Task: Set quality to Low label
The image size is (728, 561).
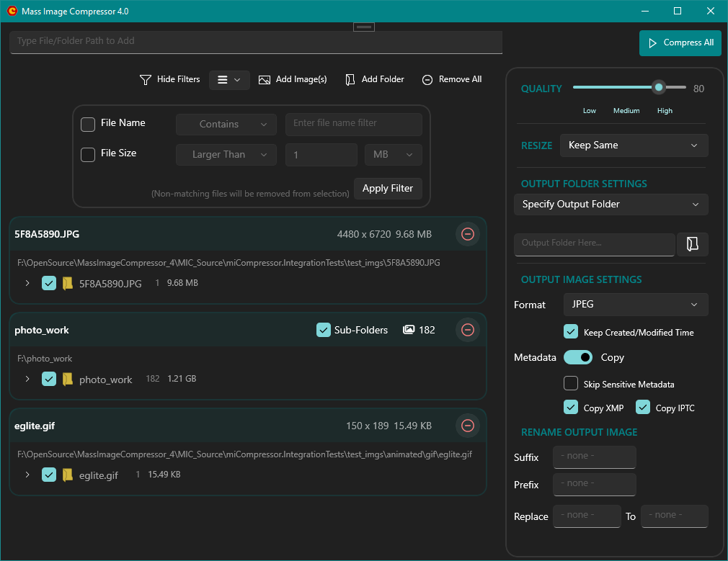Action: (x=589, y=110)
